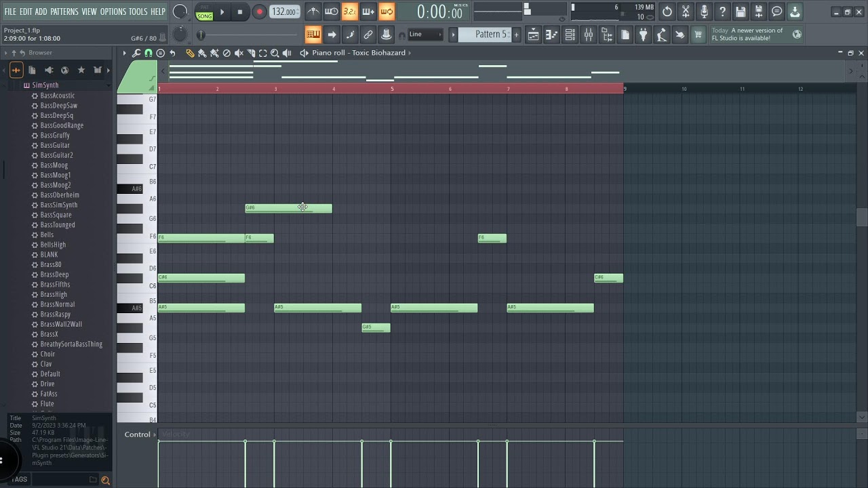
Task: Open the PATTERNS menu
Action: (x=64, y=12)
